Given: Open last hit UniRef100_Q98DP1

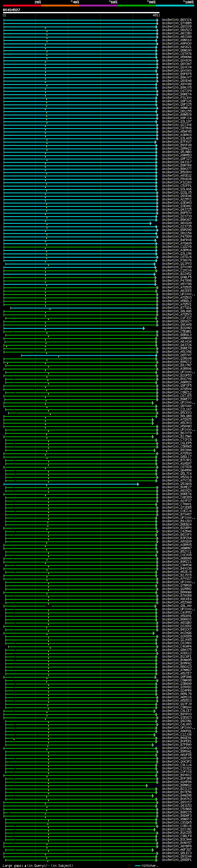Looking at the screenshot, I should point(177,860).
